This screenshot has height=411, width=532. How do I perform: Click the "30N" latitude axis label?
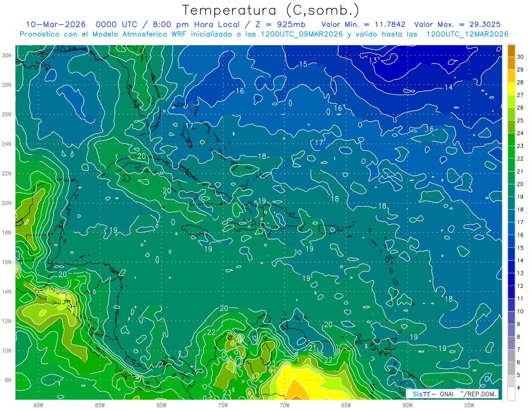click(7, 55)
